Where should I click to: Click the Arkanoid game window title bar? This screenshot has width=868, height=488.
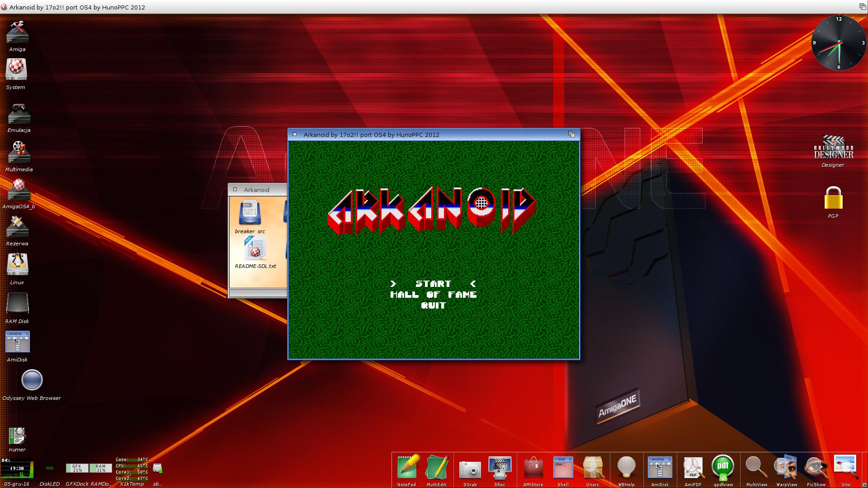click(x=434, y=134)
